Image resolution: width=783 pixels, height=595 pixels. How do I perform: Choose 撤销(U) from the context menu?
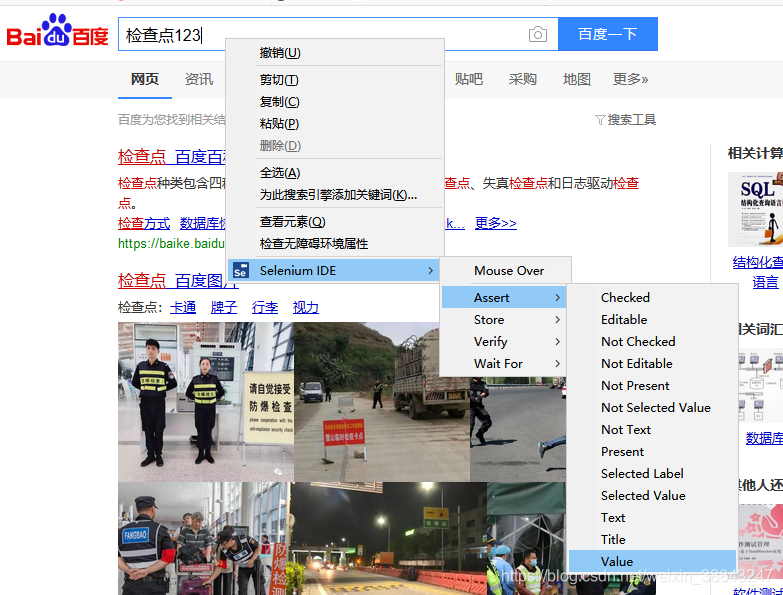pos(335,52)
